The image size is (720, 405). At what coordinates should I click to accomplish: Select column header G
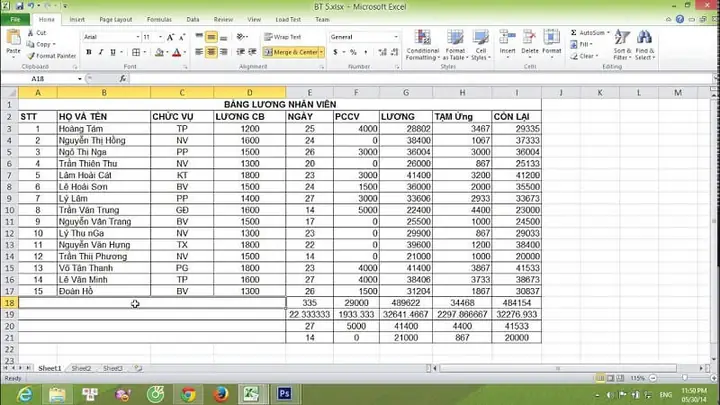406,93
